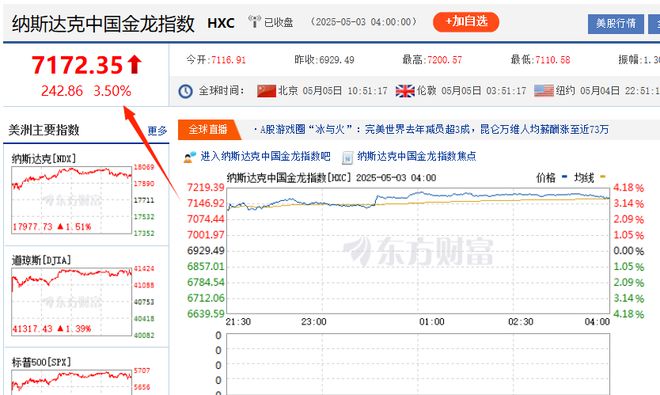Open the 美股行情 button
The height and width of the screenshot is (395, 660).
(x=615, y=24)
